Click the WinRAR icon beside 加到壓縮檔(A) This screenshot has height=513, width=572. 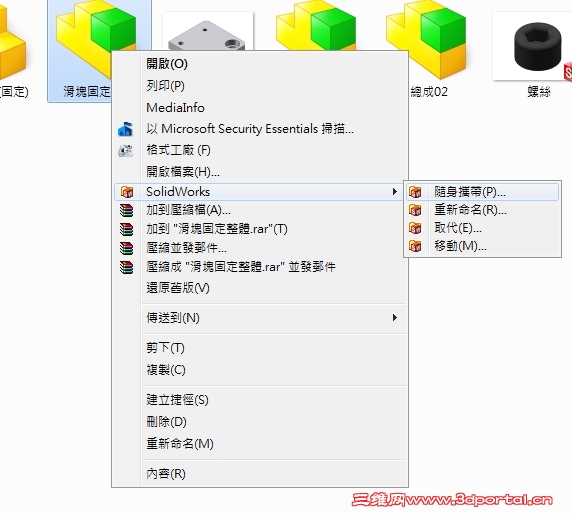click(x=127, y=210)
